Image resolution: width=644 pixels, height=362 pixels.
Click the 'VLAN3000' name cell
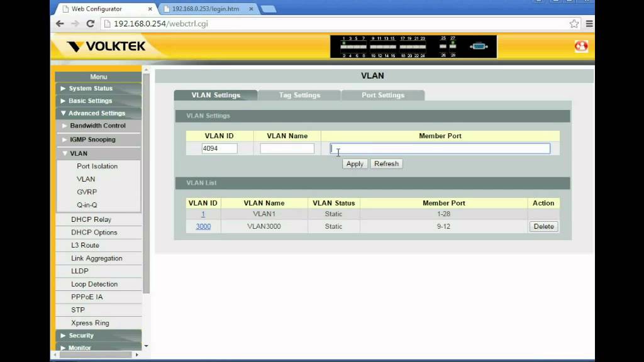click(x=264, y=226)
